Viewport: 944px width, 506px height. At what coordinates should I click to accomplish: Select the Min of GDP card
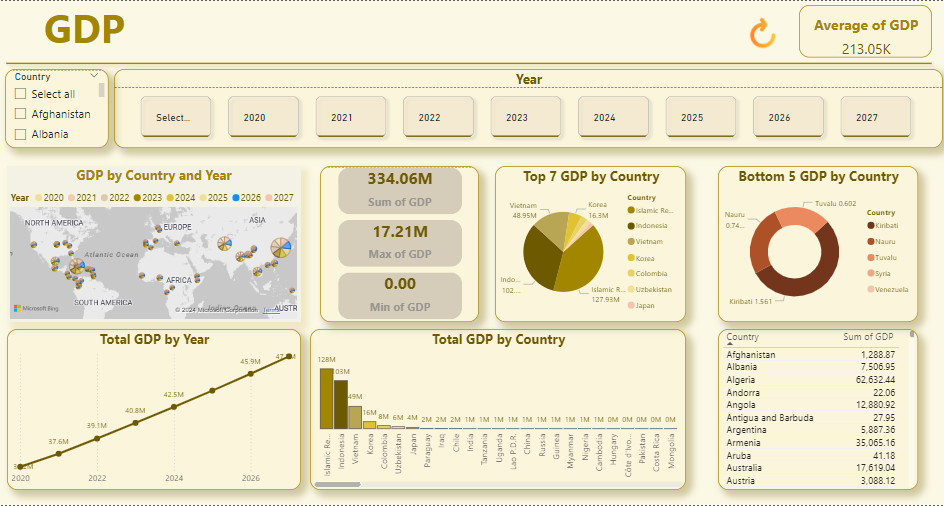tap(400, 296)
